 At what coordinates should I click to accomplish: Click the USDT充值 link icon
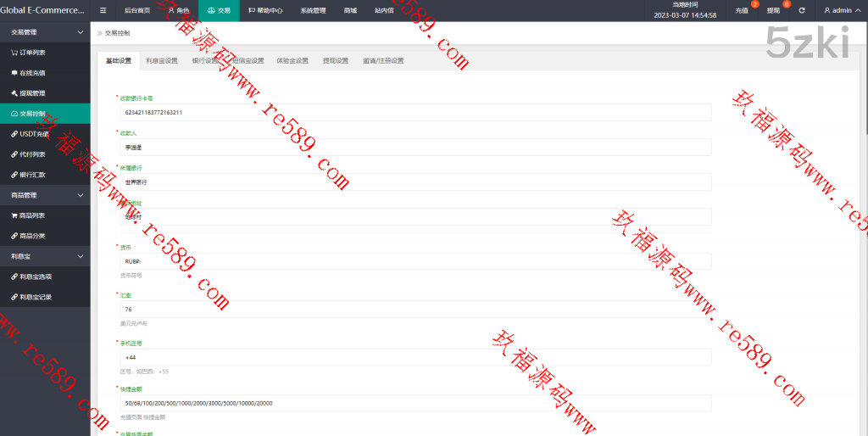[x=14, y=134]
